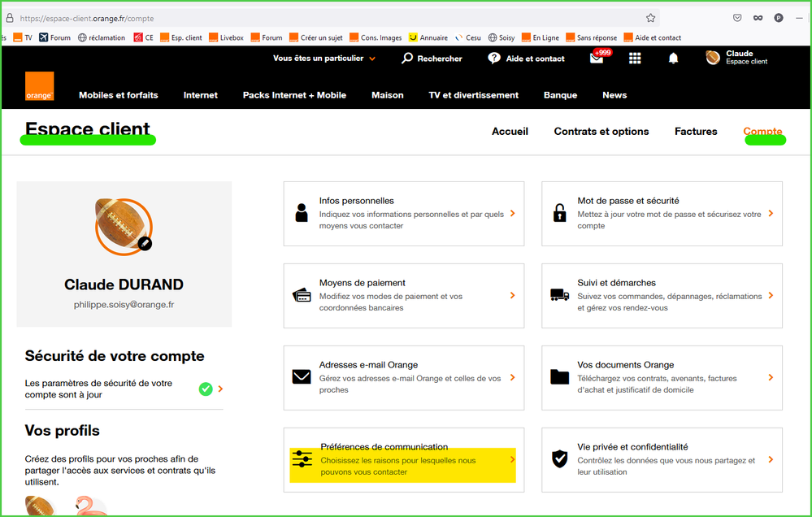This screenshot has width=812, height=517.
Task: Open the réclamation bookmark
Action: pos(102,37)
